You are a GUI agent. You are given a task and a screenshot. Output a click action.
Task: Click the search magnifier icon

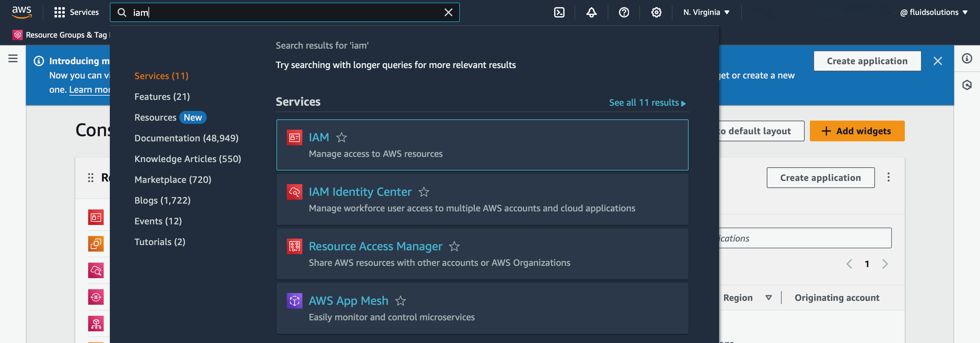tap(122, 12)
